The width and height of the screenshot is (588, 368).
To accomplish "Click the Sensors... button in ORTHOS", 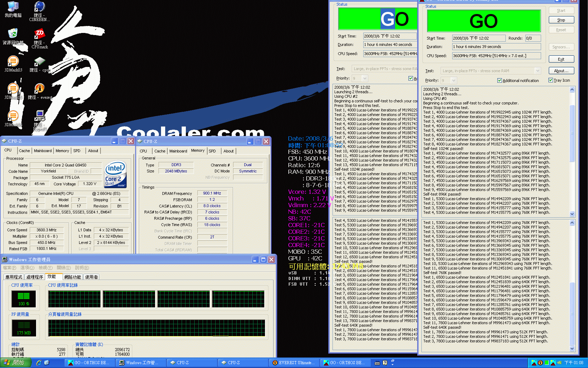I will tap(561, 47).
